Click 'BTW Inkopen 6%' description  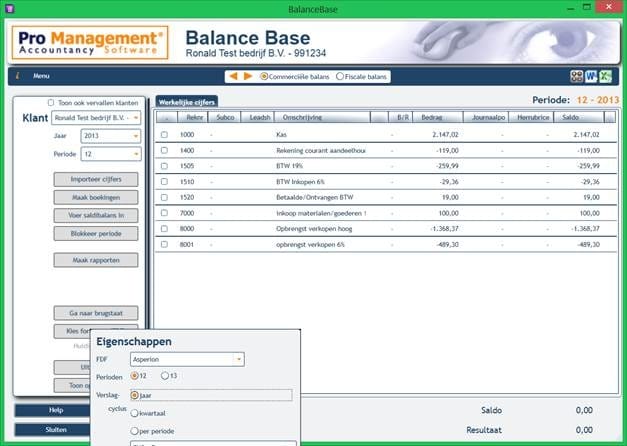[300, 182]
